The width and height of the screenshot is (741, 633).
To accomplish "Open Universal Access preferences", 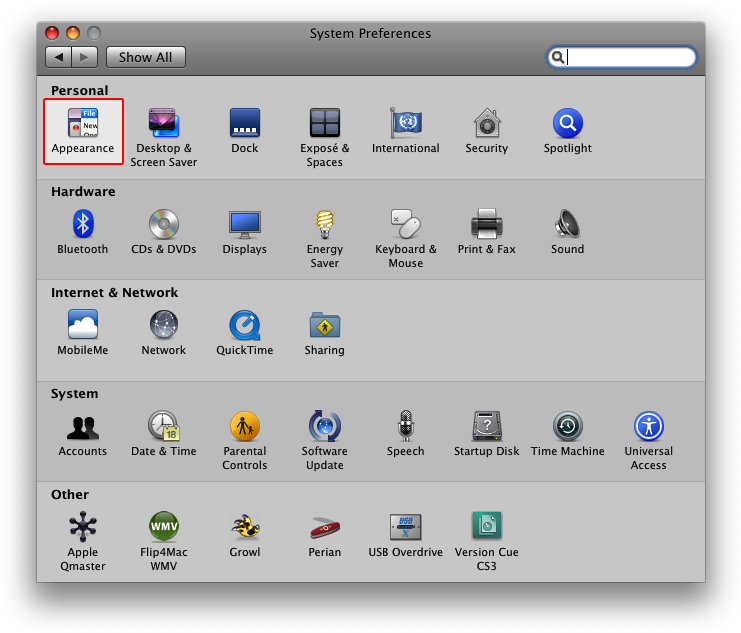I will click(x=648, y=440).
